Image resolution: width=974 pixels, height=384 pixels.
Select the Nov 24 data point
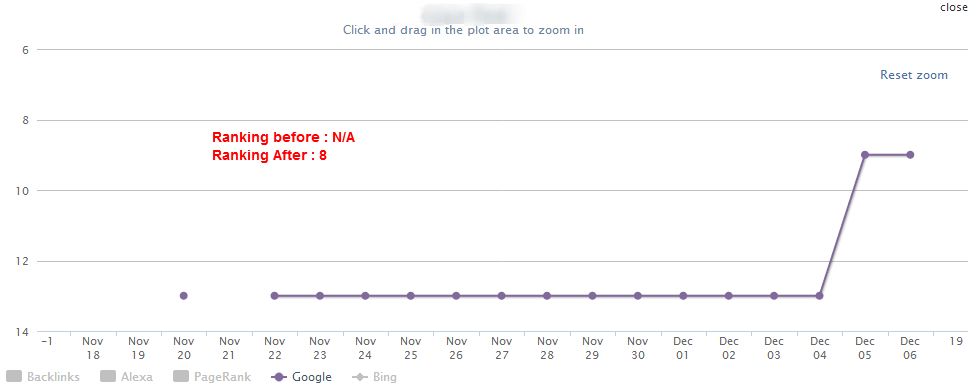click(x=365, y=296)
